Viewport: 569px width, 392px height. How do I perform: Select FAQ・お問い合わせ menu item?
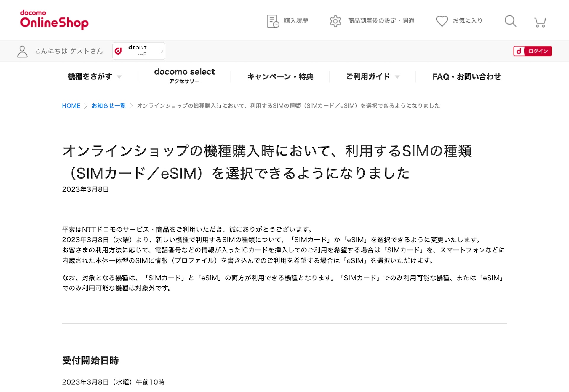(466, 77)
